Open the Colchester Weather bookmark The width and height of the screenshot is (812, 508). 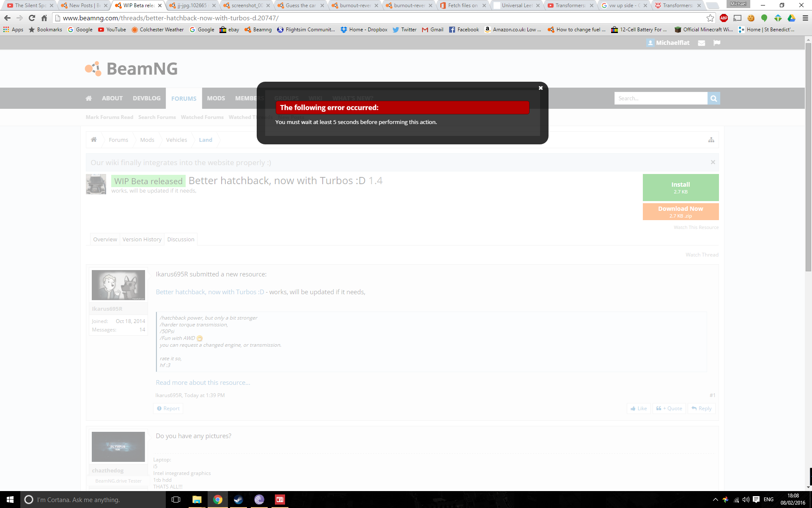point(158,30)
